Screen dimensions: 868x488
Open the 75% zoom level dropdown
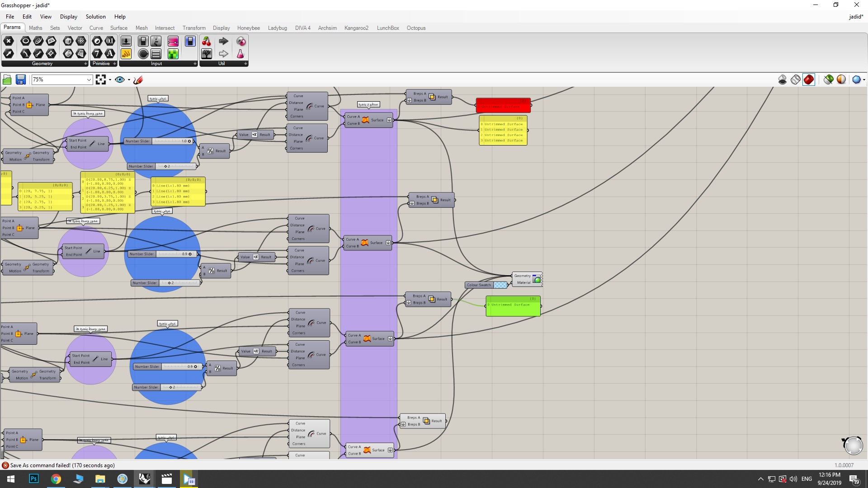point(62,80)
